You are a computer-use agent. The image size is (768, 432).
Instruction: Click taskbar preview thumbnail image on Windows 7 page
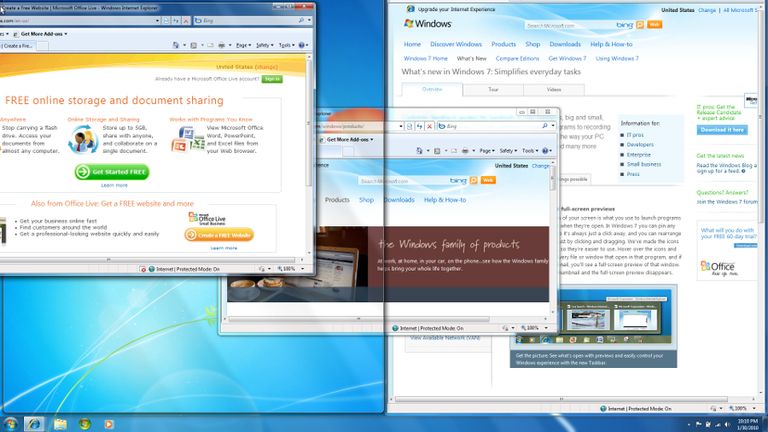pyautogui.click(x=593, y=317)
